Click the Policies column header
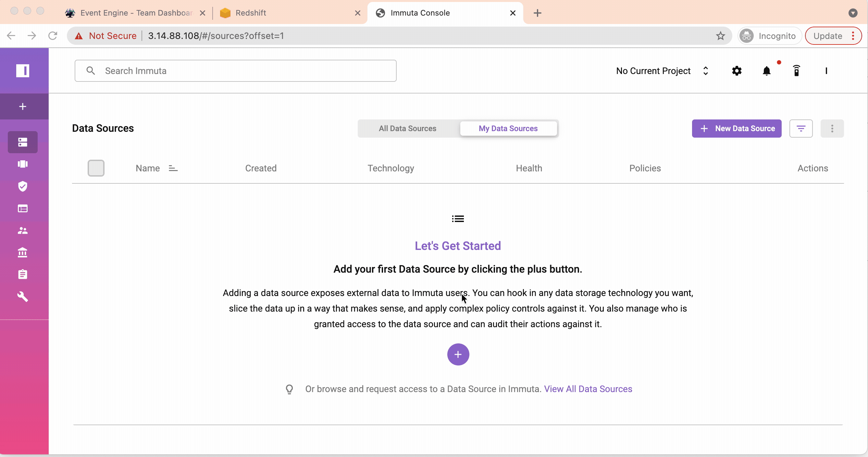Viewport: 868px width, 457px height. [x=645, y=168]
